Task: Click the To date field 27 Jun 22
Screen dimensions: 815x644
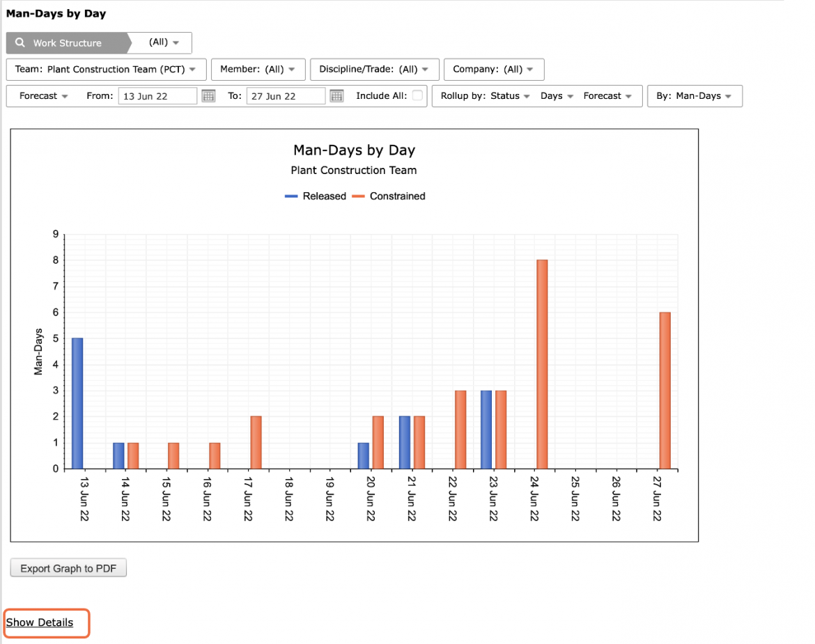Action: coord(286,96)
